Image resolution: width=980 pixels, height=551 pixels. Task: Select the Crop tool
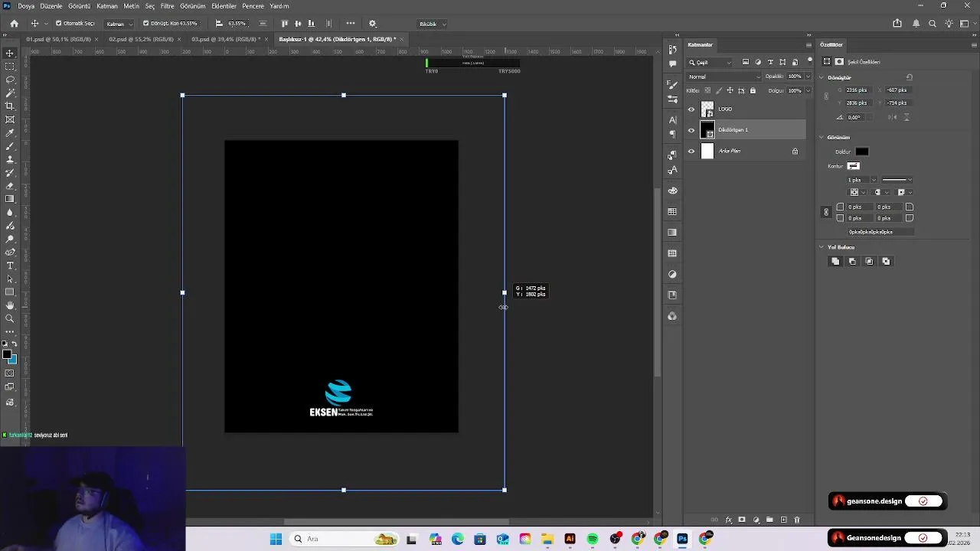coord(10,106)
